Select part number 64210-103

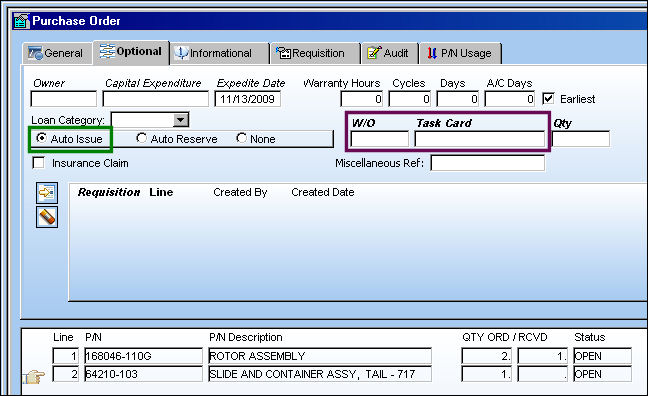143,374
